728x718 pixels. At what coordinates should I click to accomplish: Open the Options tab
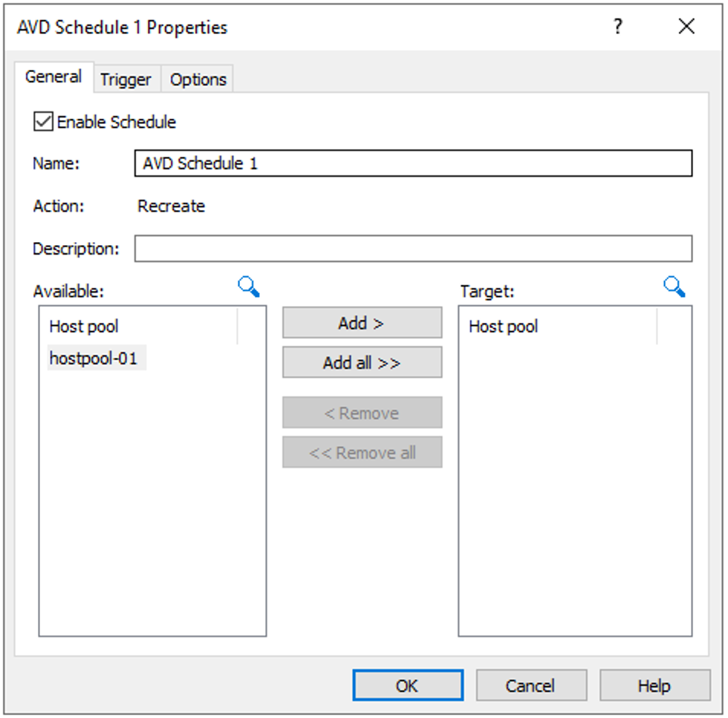coord(198,79)
